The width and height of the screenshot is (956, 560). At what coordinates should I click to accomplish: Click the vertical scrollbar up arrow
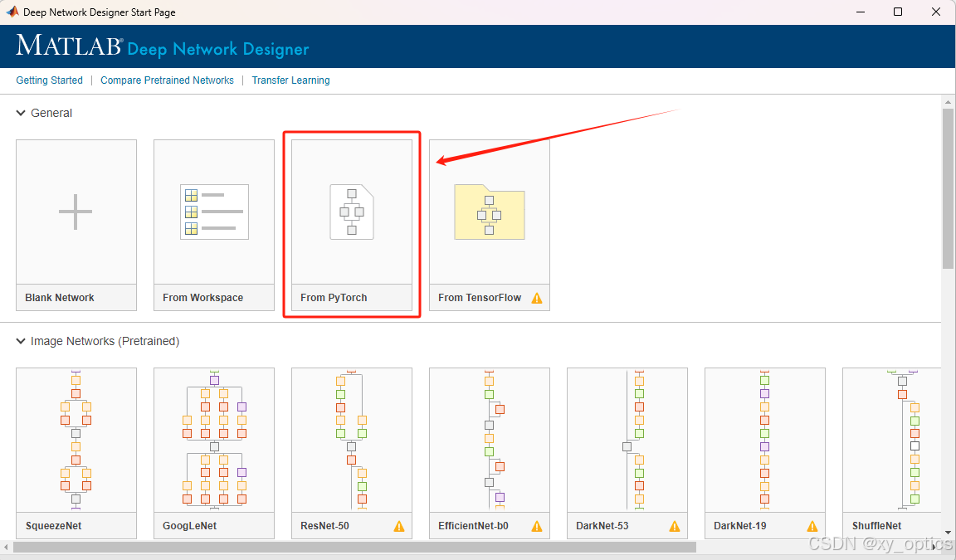tap(948, 102)
